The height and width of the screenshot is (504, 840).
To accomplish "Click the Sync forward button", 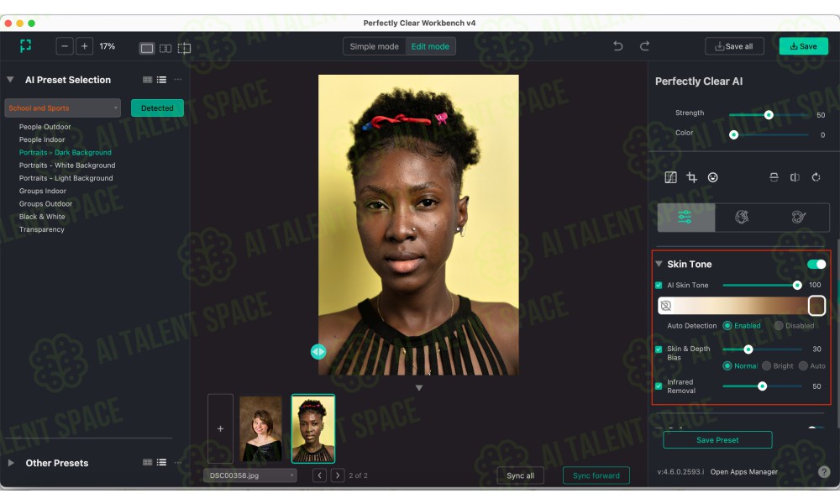I will (x=596, y=475).
